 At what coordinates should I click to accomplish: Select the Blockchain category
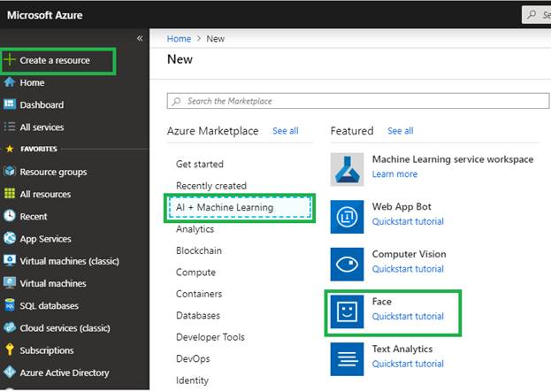coord(198,250)
